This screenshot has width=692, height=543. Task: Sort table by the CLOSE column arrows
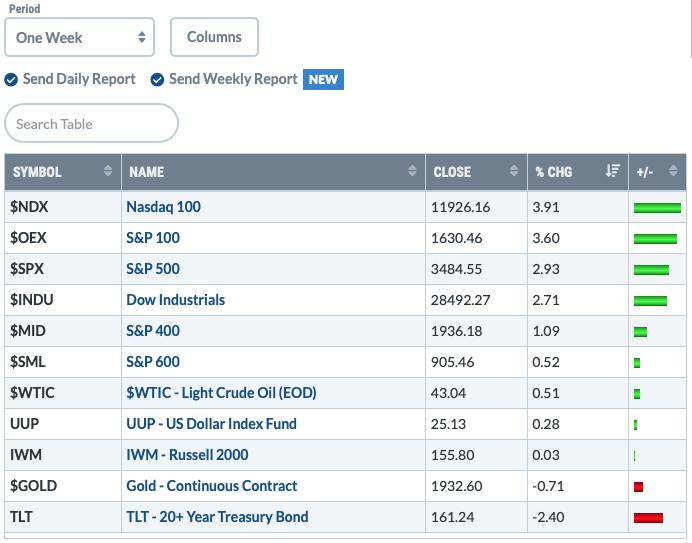[x=514, y=171]
